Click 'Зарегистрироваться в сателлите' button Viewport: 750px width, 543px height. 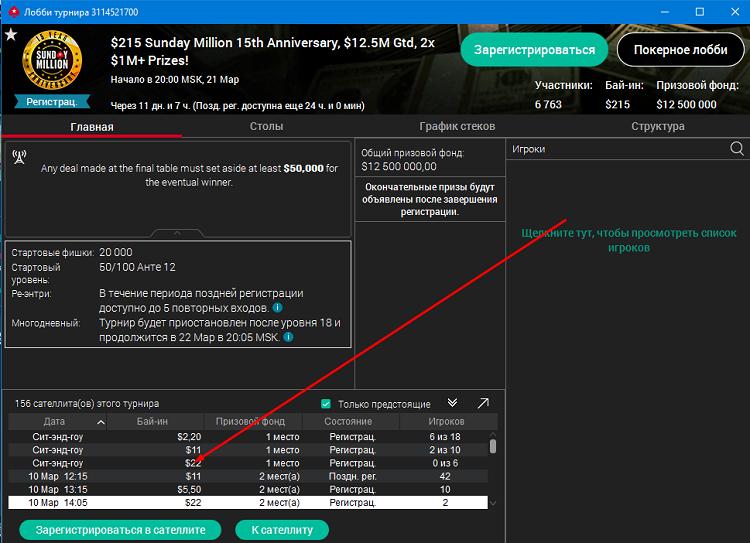click(120, 530)
